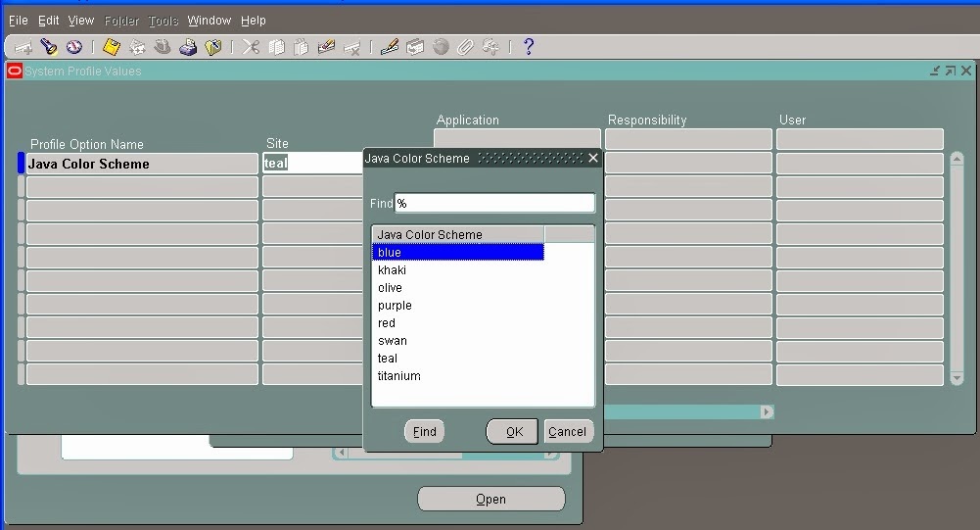Choose titanium from the list
Viewport: 980px width, 530px height.
click(398, 376)
